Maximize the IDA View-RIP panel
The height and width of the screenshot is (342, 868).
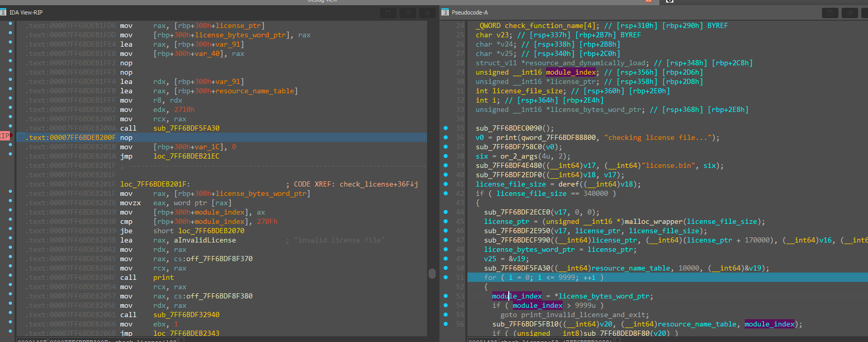point(388,13)
